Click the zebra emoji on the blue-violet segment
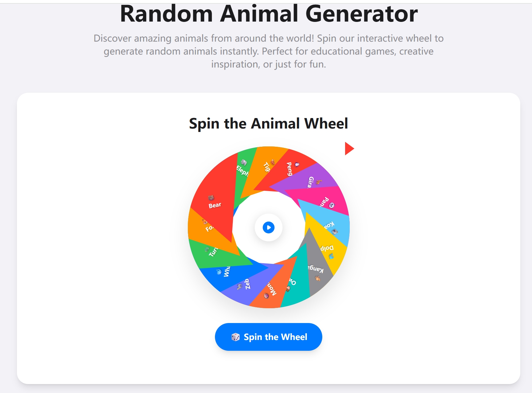 click(240, 286)
